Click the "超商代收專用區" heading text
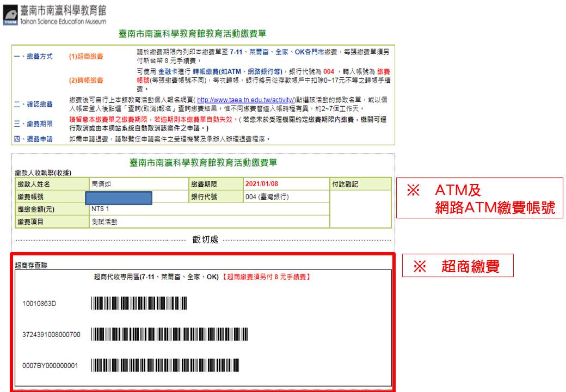Screen dimensions: 566x392 [156, 277]
